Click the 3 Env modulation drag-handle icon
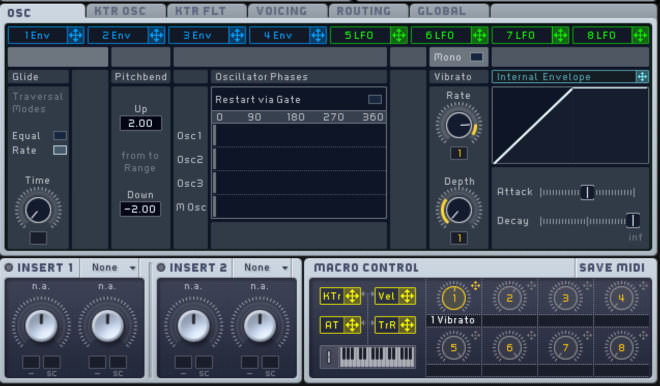The image size is (660, 386). click(237, 35)
